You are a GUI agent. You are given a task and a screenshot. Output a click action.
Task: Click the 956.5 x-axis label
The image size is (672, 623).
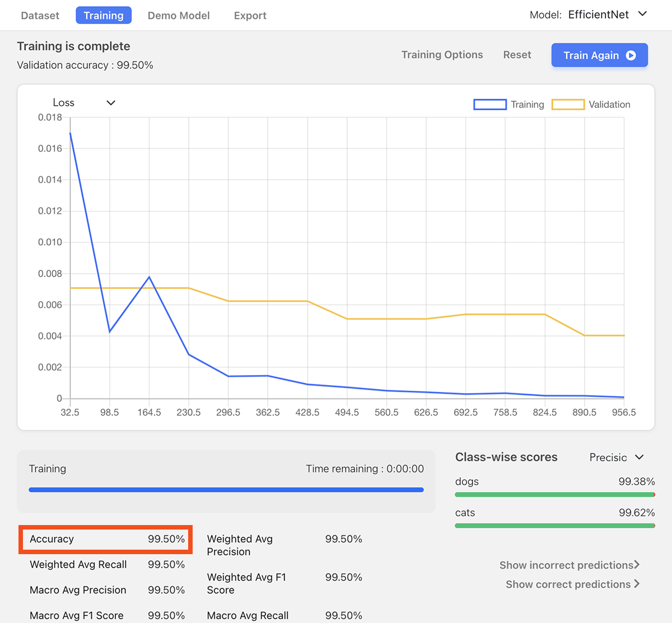pos(624,413)
